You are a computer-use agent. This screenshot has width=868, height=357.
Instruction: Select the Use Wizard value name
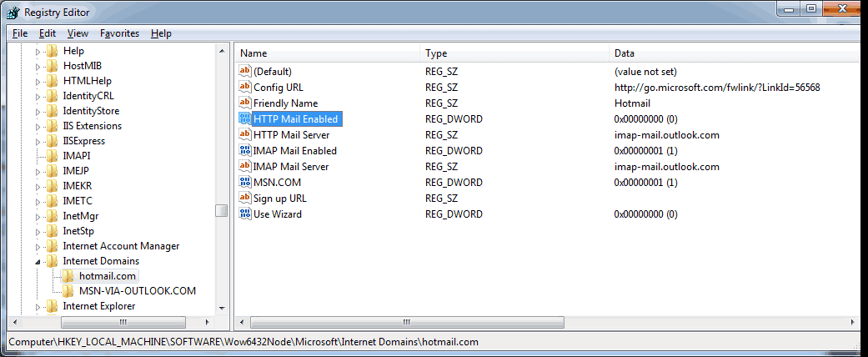278,214
